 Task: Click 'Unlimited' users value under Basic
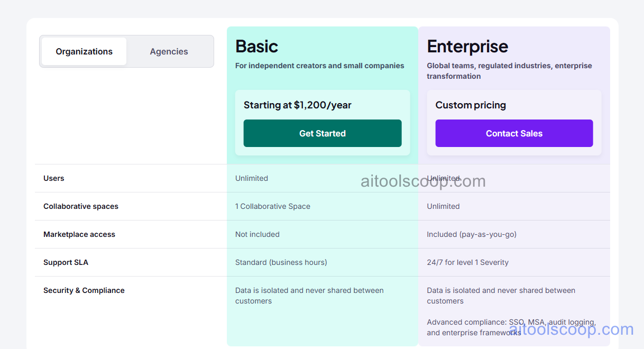pyautogui.click(x=252, y=178)
